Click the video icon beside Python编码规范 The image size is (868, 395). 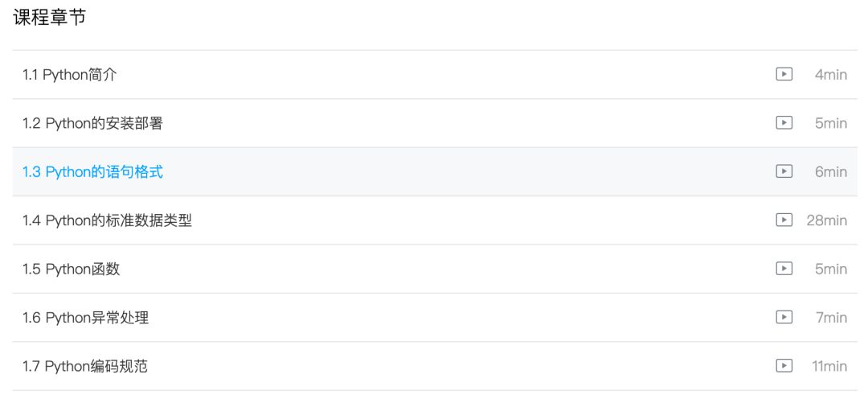[784, 366]
